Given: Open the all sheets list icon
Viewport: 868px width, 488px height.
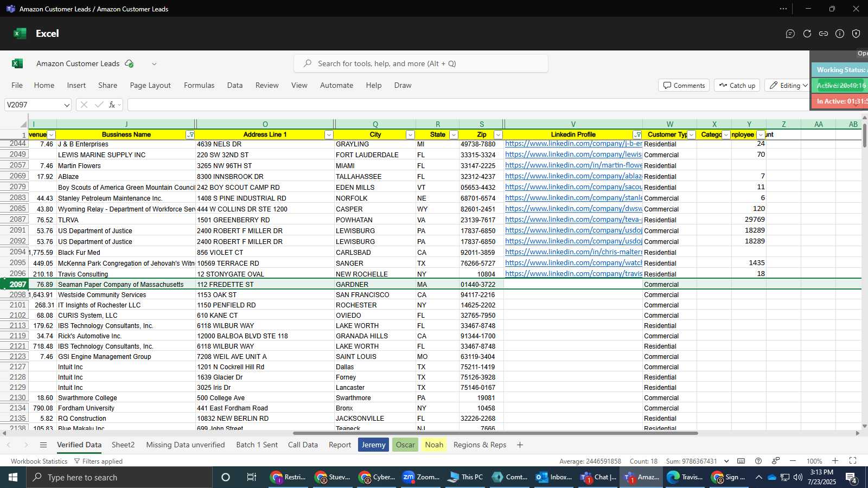Looking at the screenshot, I should point(43,445).
